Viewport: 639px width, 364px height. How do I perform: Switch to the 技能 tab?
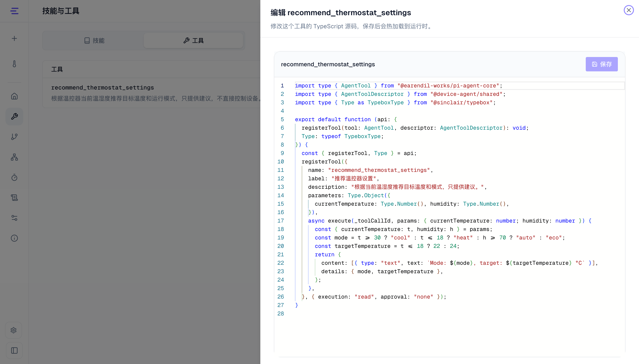click(x=94, y=41)
